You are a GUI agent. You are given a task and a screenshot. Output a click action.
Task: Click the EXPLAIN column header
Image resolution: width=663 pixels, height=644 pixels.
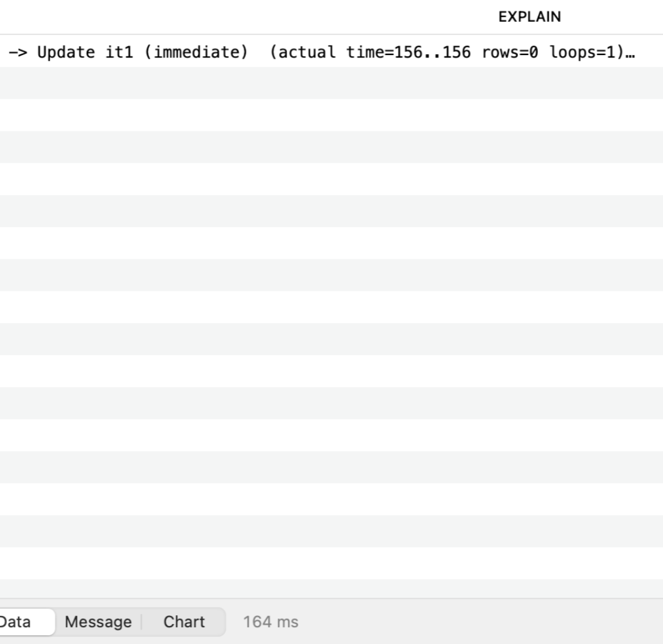pos(529,17)
